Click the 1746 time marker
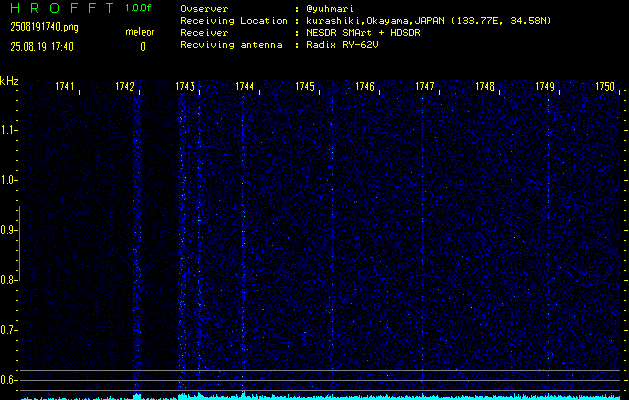629x400 pixels. coord(365,86)
